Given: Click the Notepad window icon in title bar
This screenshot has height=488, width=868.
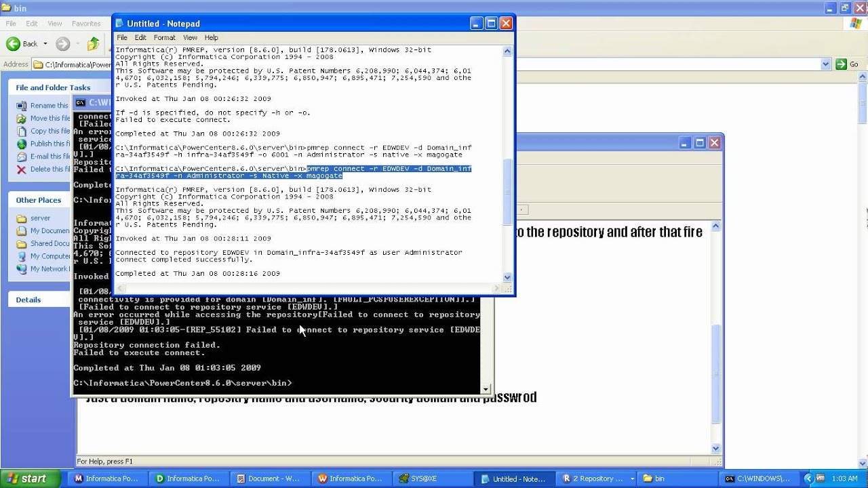Looking at the screenshot, I should tap(120, 23).
